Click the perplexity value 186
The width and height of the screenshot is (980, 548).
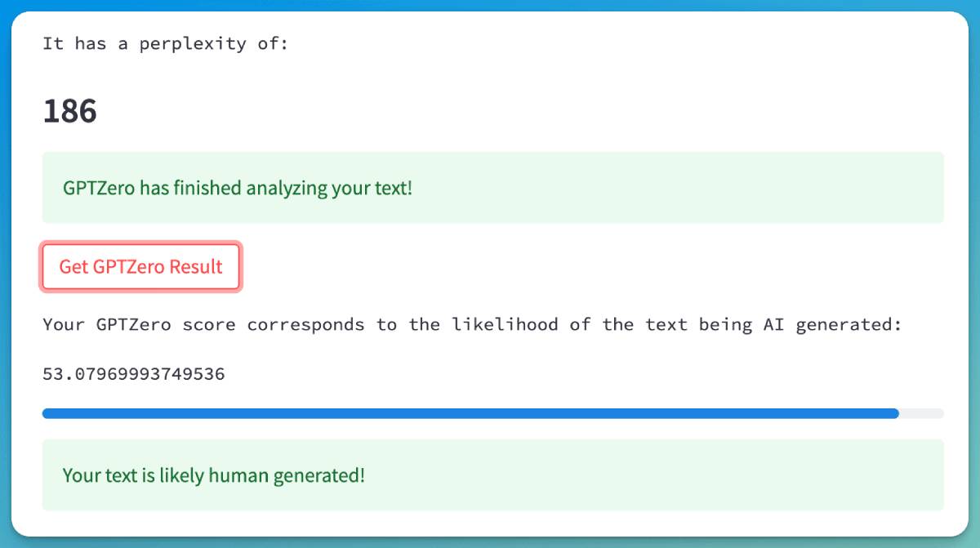point(69,110)
